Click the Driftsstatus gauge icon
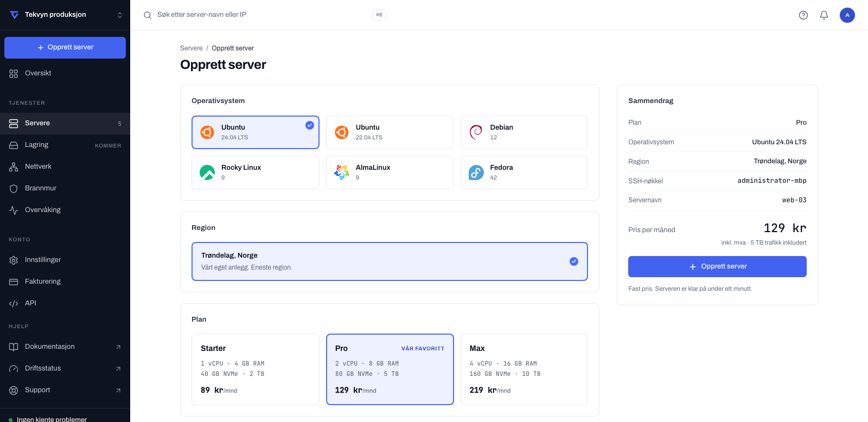 [x=14, y=369]
